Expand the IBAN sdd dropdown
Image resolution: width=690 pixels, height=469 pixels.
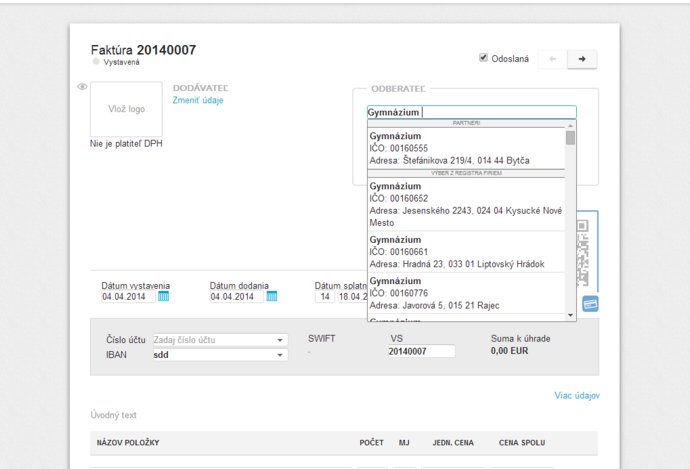click(280, 355)
